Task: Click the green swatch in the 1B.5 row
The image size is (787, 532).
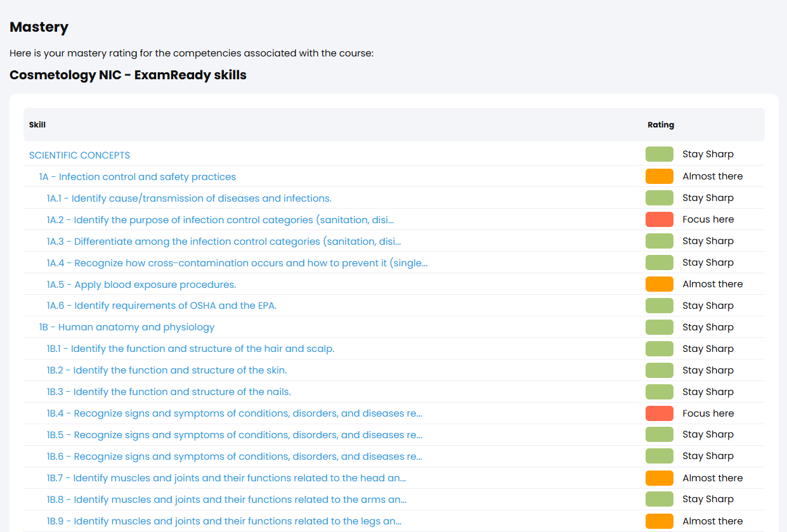Action: tap(660, 434)
